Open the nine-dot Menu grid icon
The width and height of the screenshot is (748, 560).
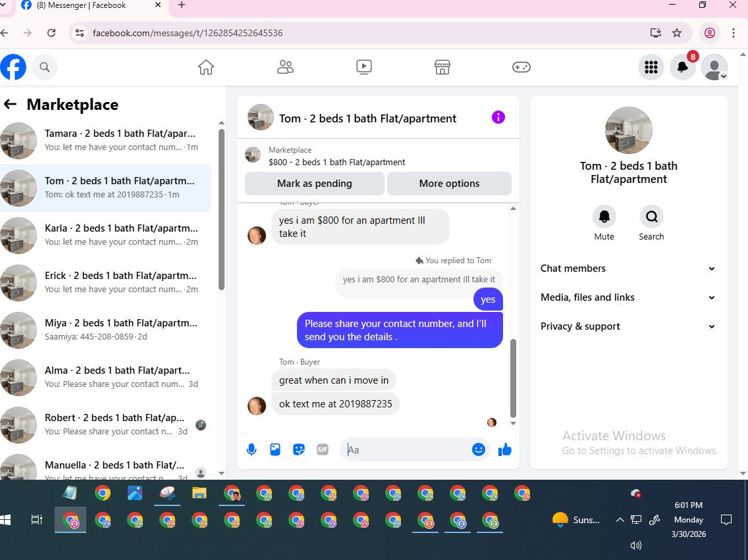pyautogui.click(x=651, y=67)
